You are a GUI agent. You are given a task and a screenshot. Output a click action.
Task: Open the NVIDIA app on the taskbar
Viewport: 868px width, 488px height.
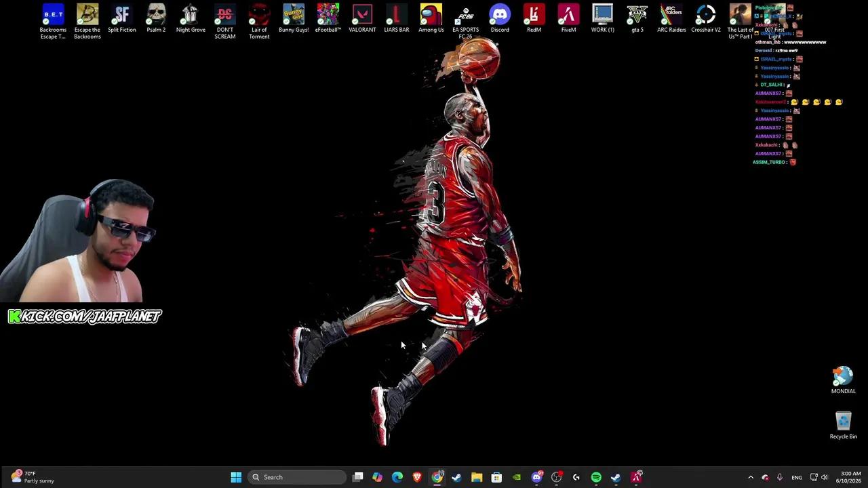coord(517,477)
